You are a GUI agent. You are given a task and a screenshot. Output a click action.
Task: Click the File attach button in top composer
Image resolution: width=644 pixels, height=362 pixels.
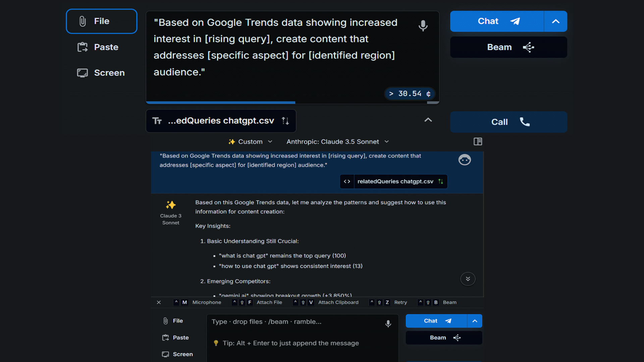tap(102, 21)
